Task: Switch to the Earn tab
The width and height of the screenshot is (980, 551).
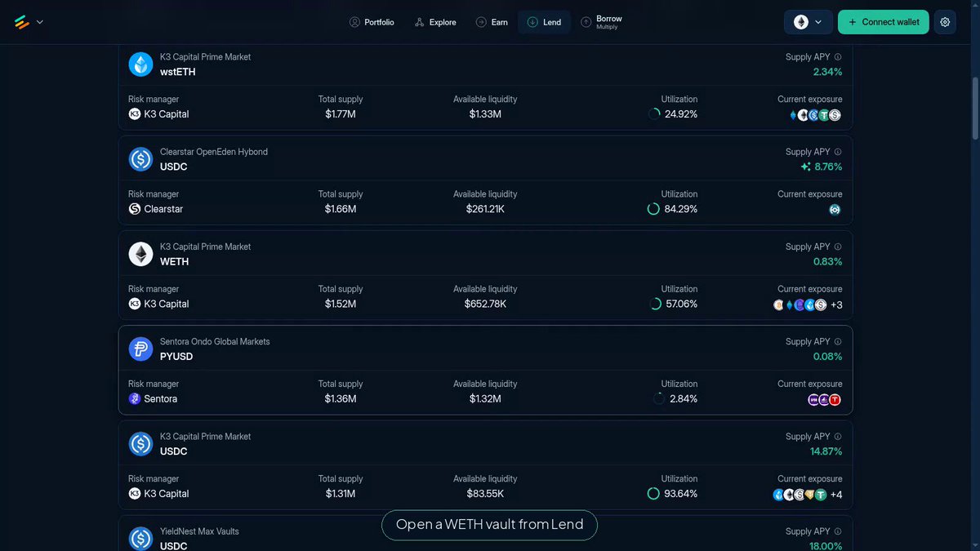Action: pyautogui.click(x=492, y=22)
